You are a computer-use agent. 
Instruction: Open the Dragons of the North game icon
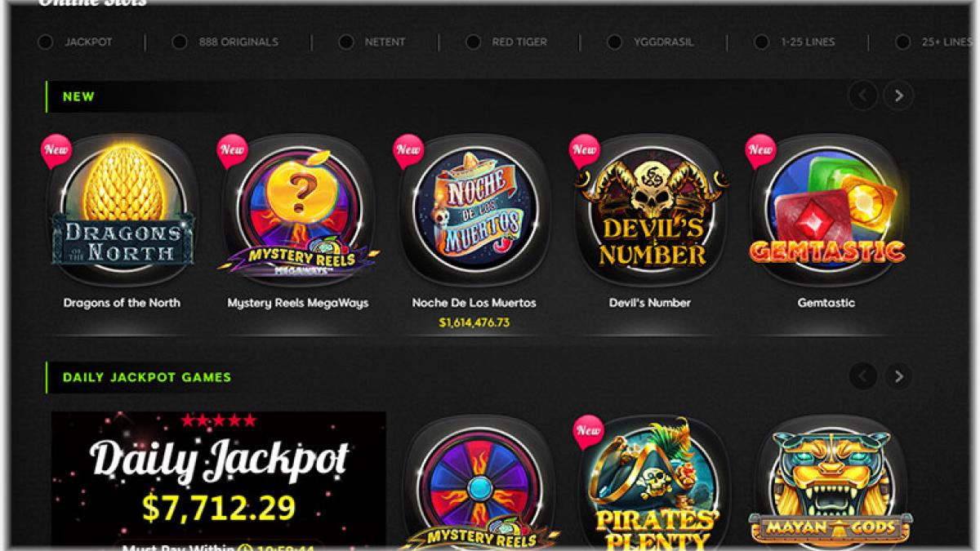[x=122, y=209]
